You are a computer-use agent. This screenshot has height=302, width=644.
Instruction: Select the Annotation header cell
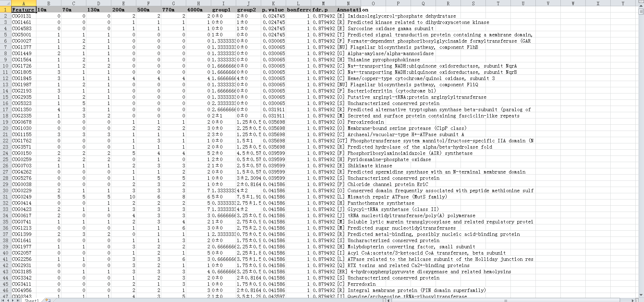(x=353, y=10)
